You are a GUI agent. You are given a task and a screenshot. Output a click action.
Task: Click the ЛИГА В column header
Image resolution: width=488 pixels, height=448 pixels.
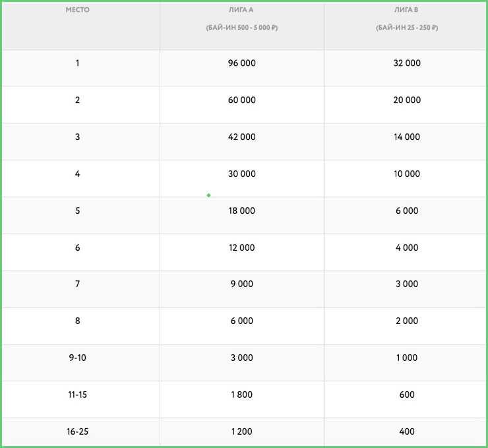click(x=407, y=11)
